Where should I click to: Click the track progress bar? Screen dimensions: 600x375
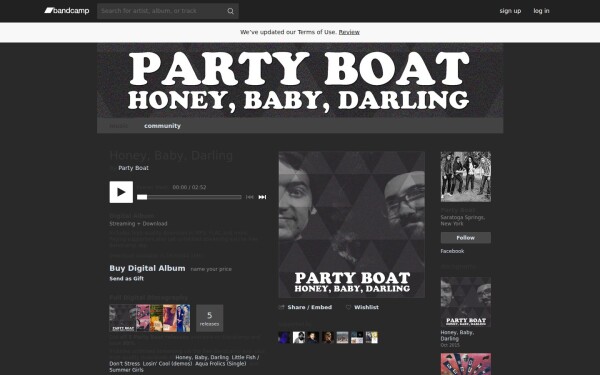pos(189,197)
